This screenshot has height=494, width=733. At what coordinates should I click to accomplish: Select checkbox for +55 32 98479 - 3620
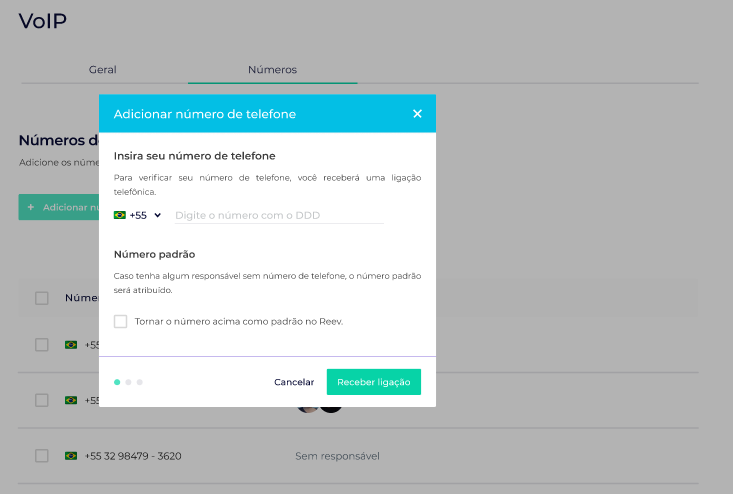coord(42,456)
